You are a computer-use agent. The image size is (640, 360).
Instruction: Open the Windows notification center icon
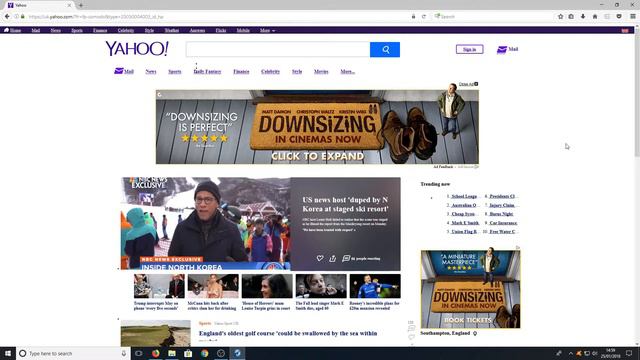coord(629,353)
